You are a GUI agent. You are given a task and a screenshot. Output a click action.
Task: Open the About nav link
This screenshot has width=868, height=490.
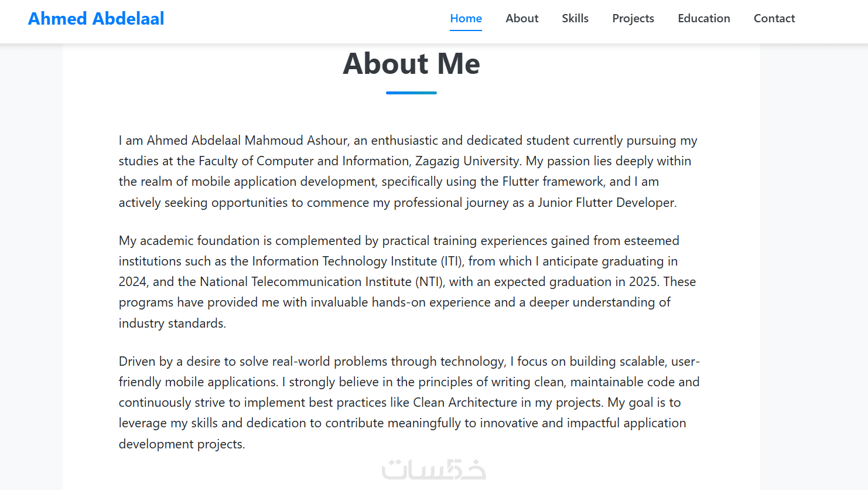pyautogui.click(x=522, y=18)
